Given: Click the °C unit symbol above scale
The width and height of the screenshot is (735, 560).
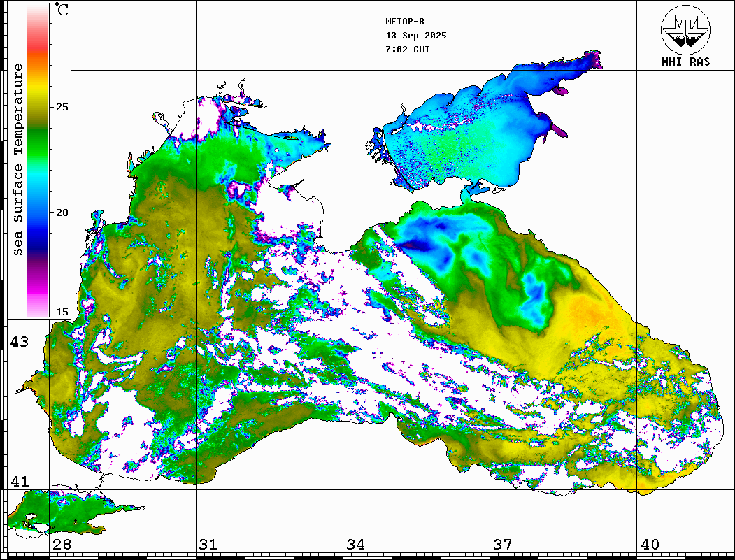Looking at the screenshot, I should [62, 10].
